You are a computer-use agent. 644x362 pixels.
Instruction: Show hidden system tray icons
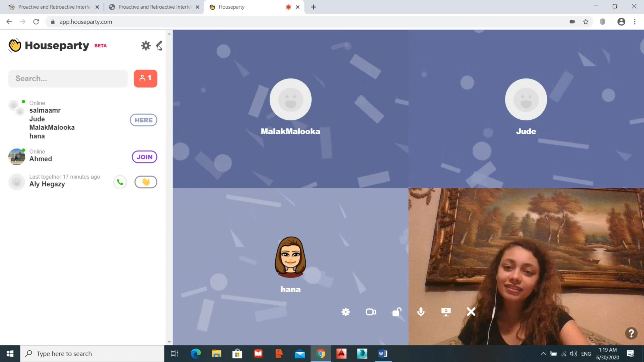click(x=543, y=354)
